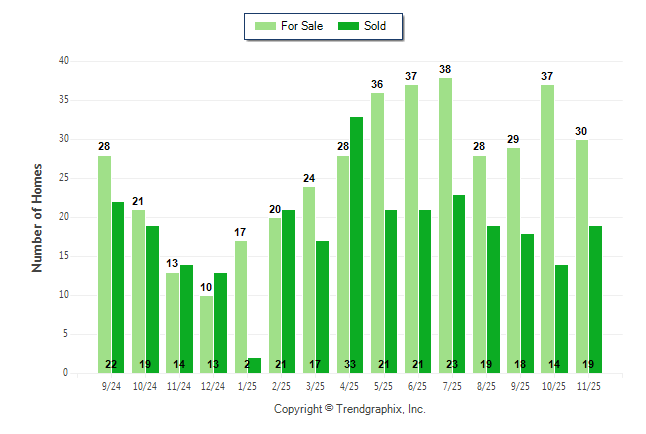
Task: Click the 2/25 x-axis label
Action: (281, 385)
